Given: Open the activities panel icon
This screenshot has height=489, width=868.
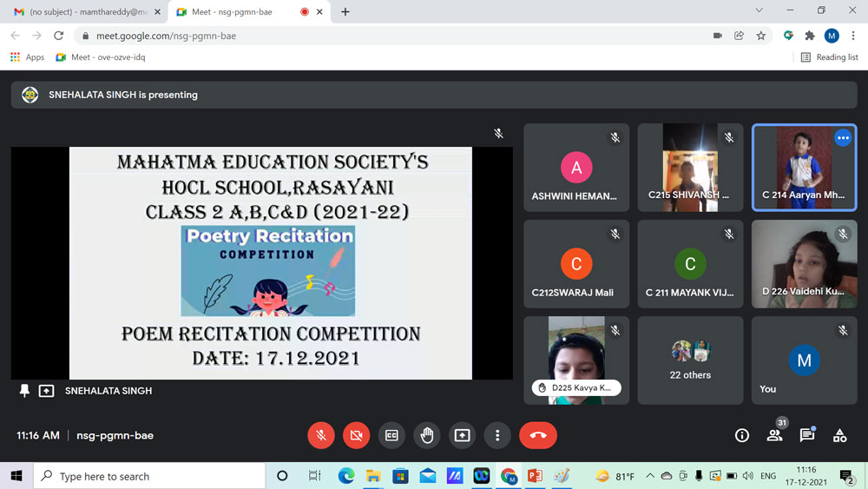Looking at the screenshot, I should [x=839, y=435].
